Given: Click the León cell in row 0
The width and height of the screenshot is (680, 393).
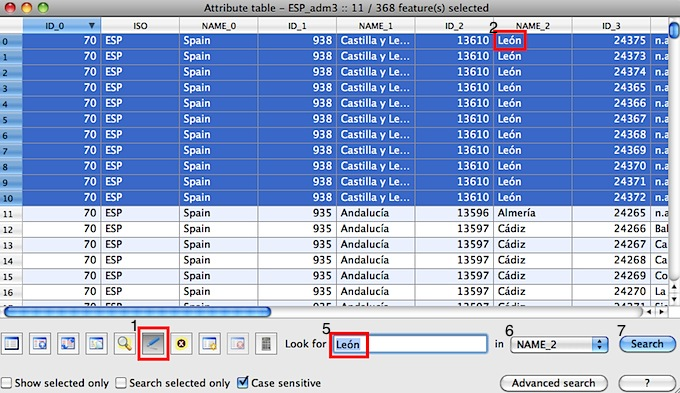Looking at the screenshot, I should coord(533,41).
